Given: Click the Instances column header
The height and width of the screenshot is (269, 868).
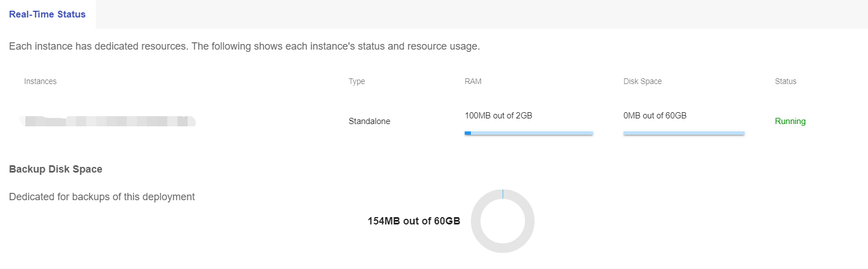Looking at the screenshot, I should pos(40,81).
